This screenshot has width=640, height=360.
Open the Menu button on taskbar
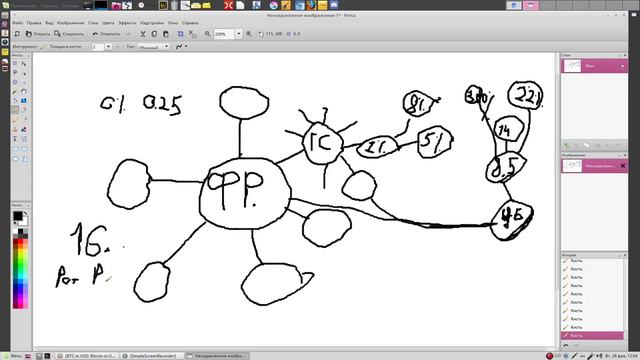coord(12,356)
